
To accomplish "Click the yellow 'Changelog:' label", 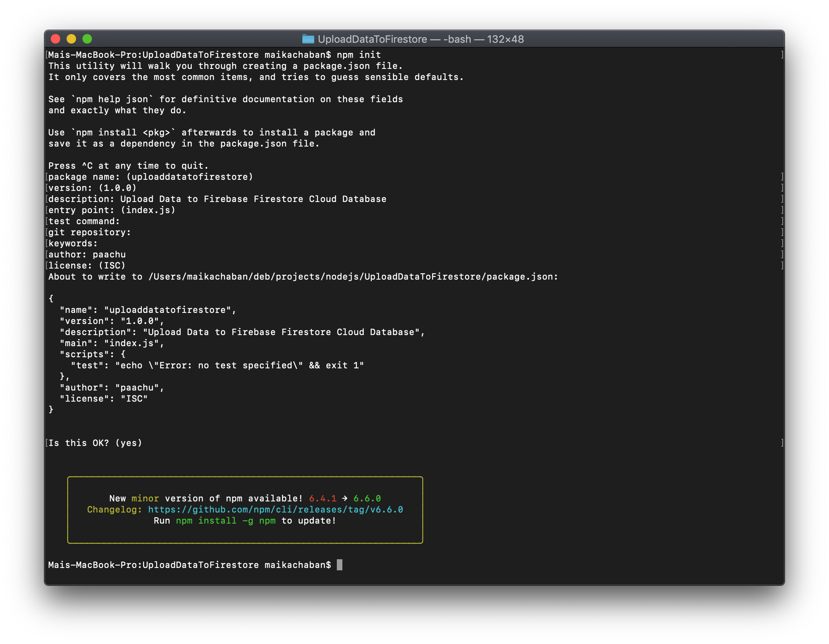I will click(x=115, y=510).
